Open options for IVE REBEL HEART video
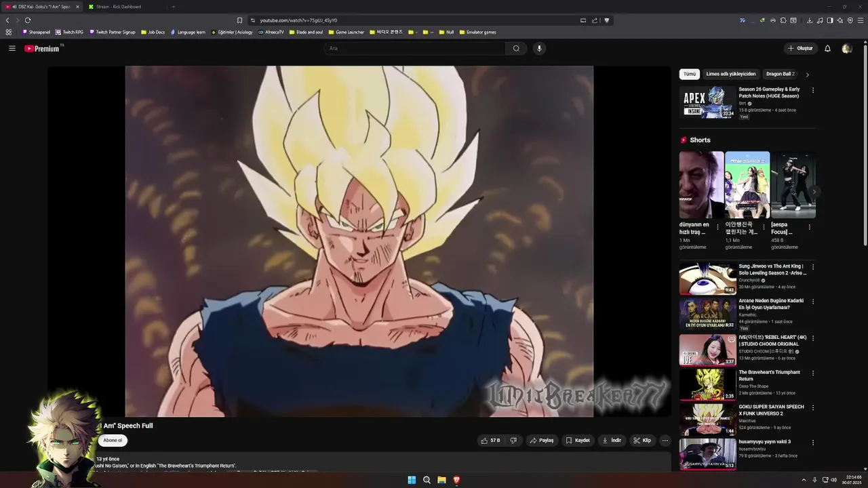 pos(813,338)
